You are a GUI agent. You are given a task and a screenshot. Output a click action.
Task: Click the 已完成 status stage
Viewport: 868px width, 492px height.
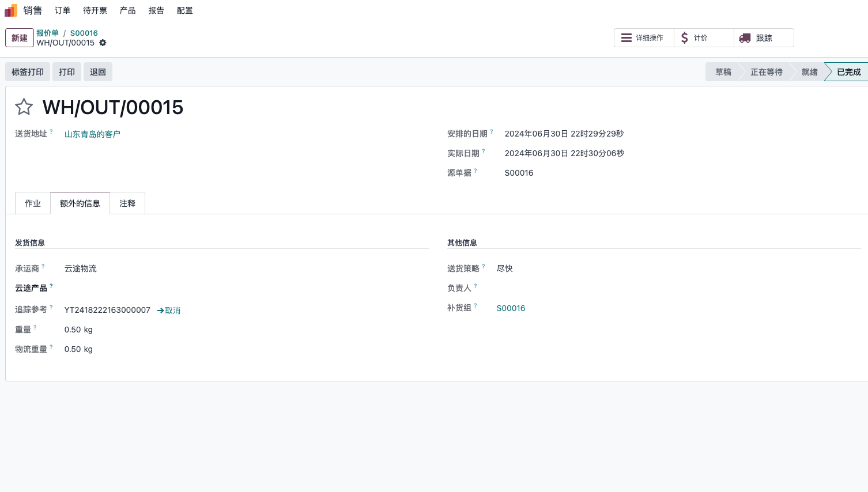(848, 72)
